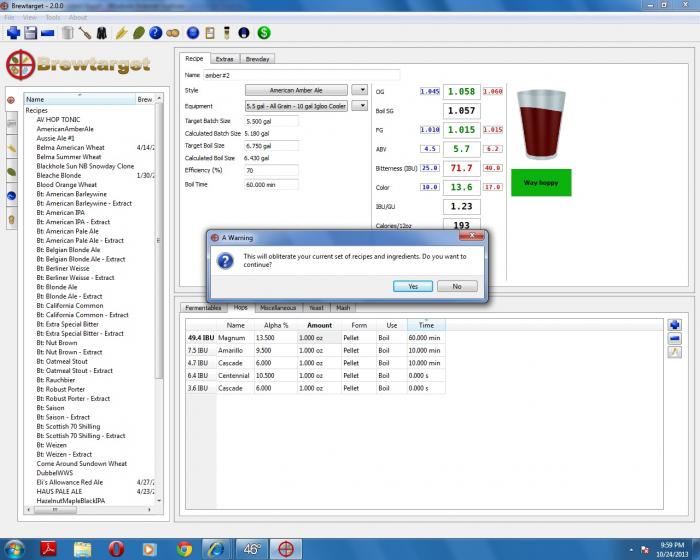Click the blue sphere toolbar icon
The image size is (700, 560).
point(193,33)
